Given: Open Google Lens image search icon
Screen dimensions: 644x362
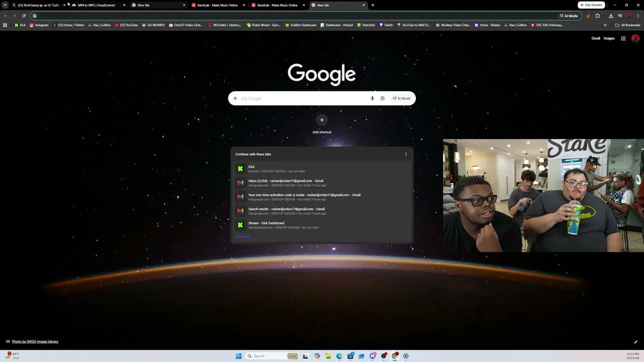Looking at the screenshot, I should 382,99.
